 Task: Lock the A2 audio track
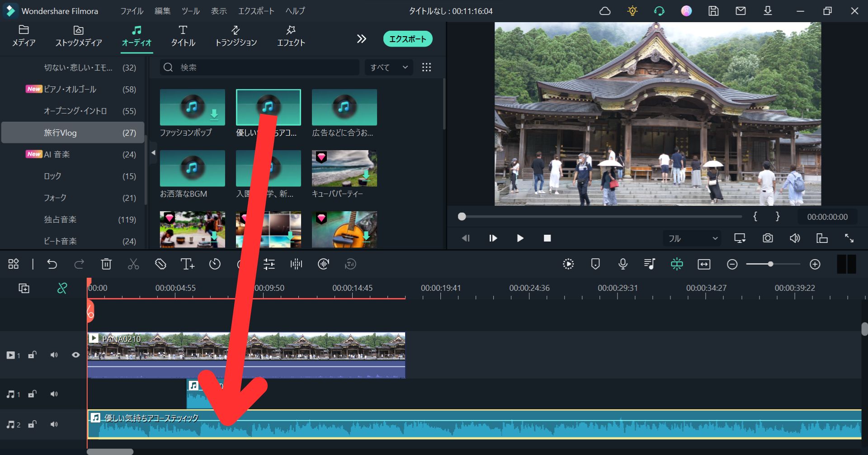[32, 424]
